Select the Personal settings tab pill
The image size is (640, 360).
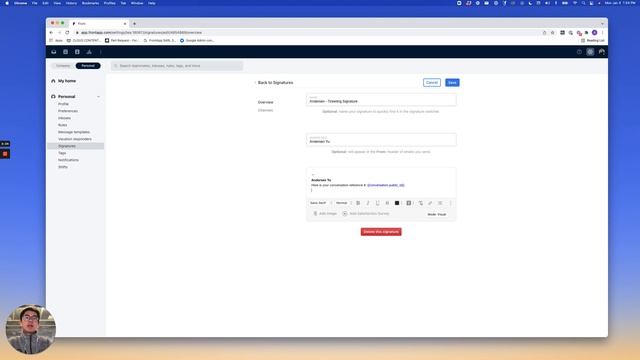coord(88,66)
